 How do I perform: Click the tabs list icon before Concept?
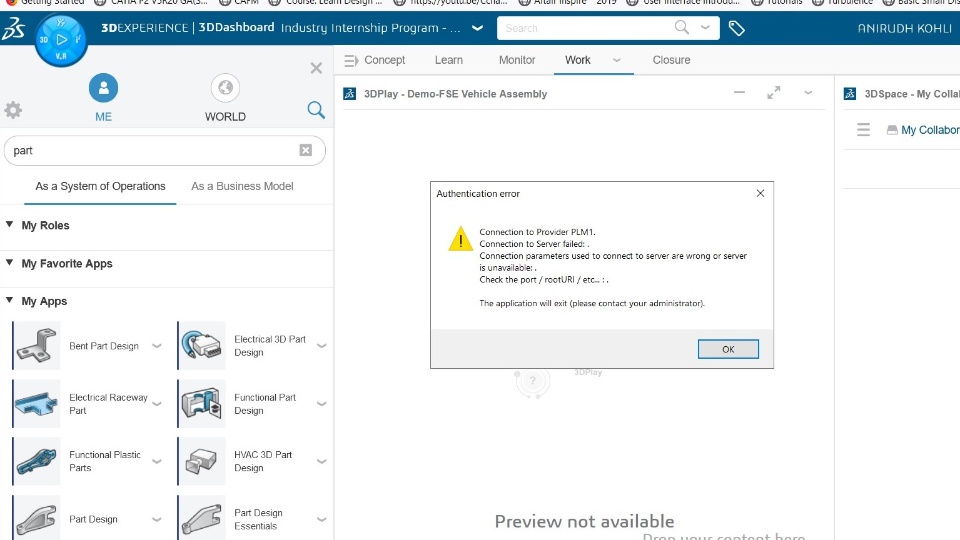[351, 60]
